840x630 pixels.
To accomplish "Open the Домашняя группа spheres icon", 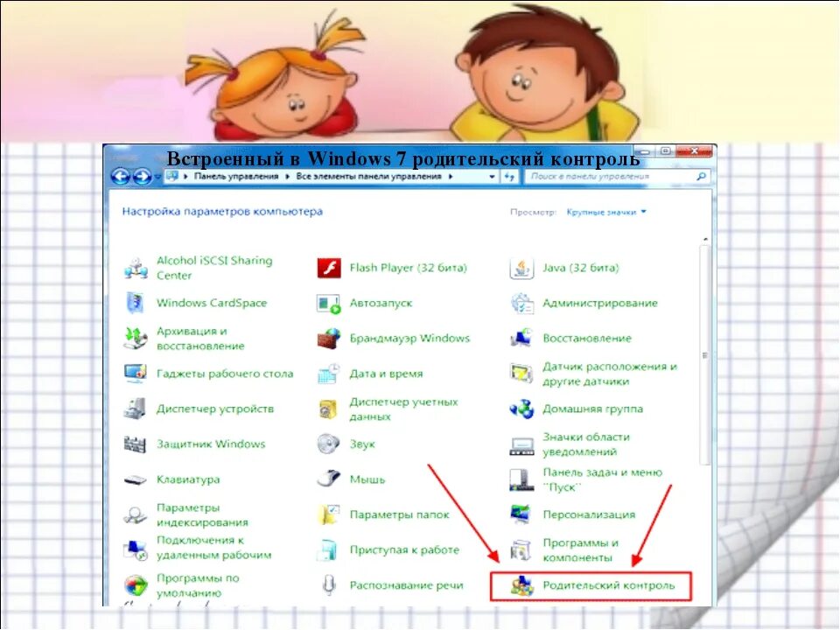I will pos(521,409).
